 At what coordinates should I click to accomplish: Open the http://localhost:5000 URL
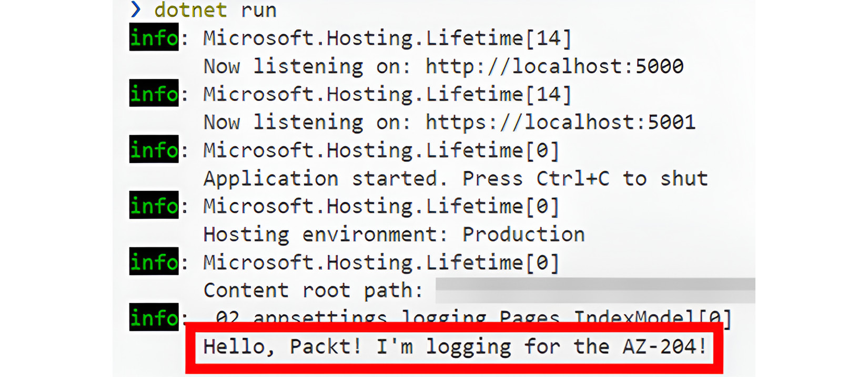[554, 66]
